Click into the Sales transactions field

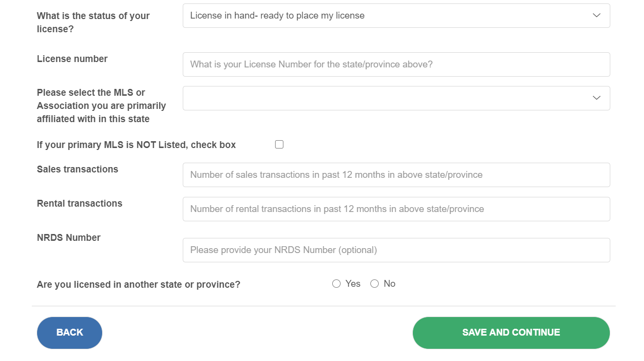coord(396,175)
